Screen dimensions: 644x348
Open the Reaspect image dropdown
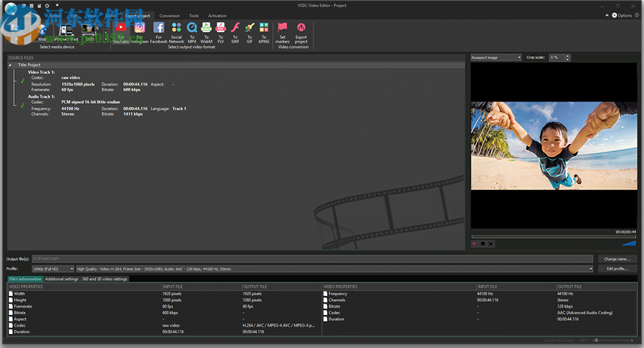[x=496, y=58]
